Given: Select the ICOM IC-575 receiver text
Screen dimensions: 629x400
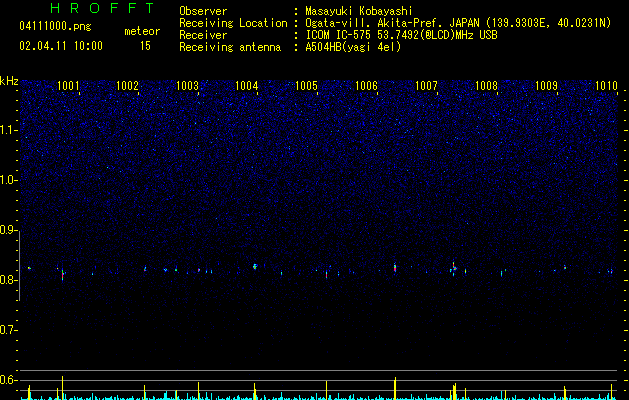Looking at the screenshot, I should [x=401, y=35].
